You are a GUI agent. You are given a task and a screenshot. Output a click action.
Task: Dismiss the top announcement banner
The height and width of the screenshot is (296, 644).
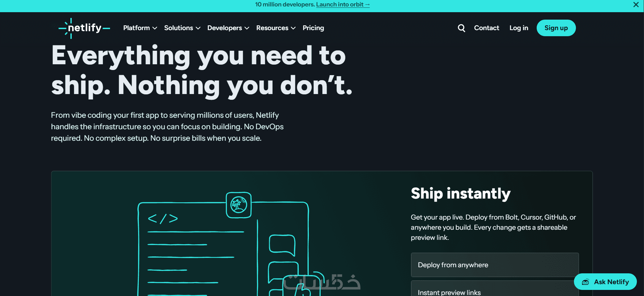(636, 5)
